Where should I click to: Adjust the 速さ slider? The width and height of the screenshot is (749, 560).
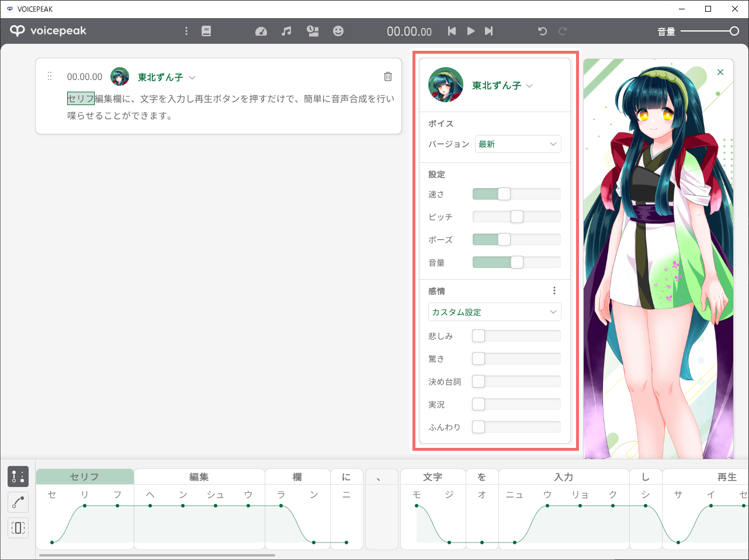516,194
